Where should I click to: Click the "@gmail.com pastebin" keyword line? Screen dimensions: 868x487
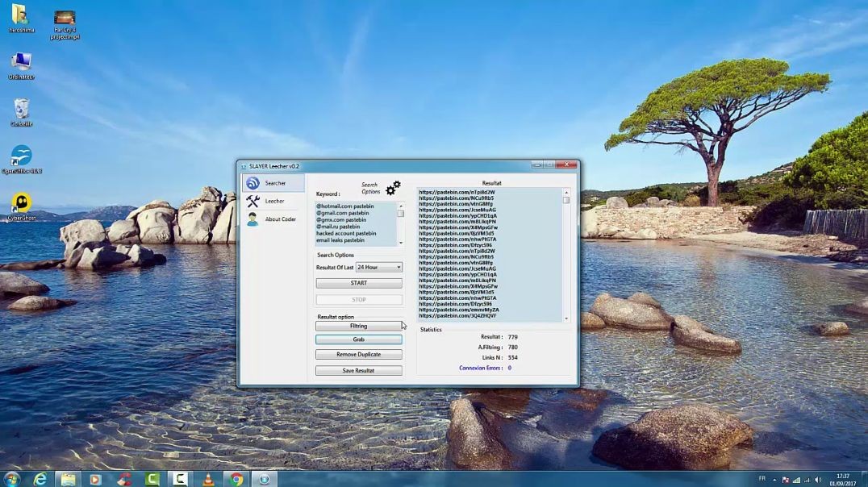pyautogui.click(x=343, y=213)
